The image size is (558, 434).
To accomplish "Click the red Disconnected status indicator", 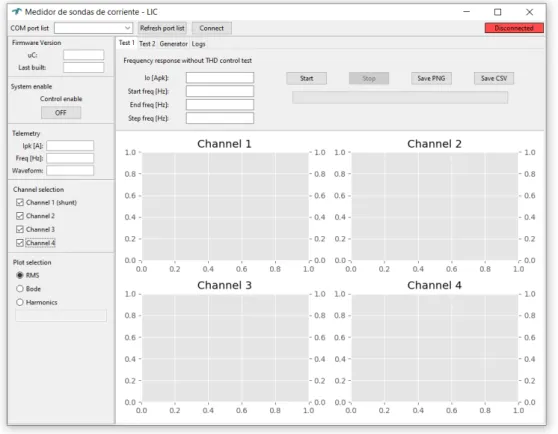I will pyautogui.click(x=514, y=28).
